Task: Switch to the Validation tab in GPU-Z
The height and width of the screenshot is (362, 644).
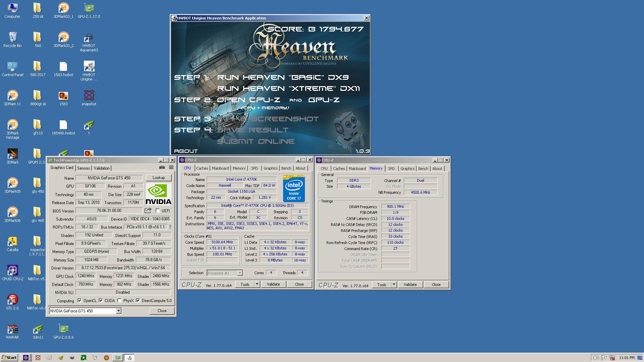Action: tap(102, 168)
